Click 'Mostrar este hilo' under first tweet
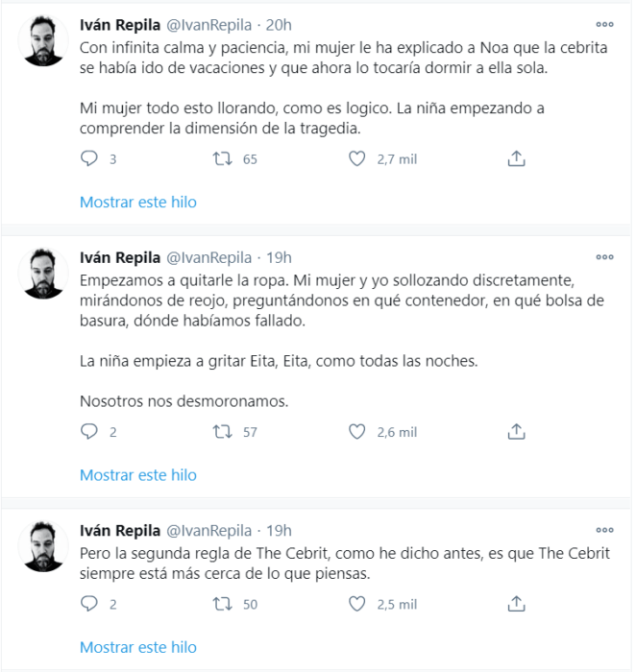This screenshot has height=672, width=636. tap(138, 202)
